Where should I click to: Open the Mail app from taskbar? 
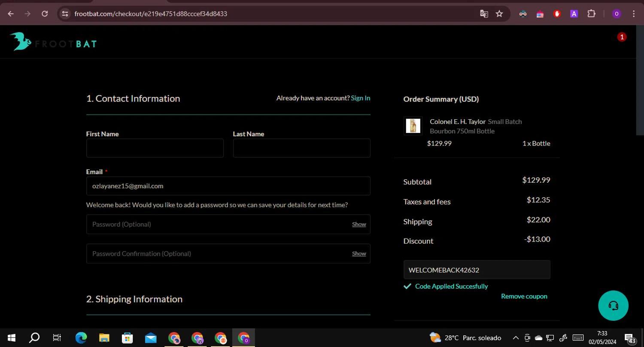[x=151, y=338]
